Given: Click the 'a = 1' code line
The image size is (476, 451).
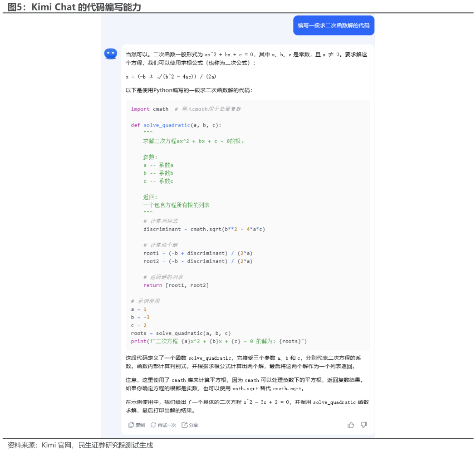Looking at the screenshot, I should (x=139, y=309).
